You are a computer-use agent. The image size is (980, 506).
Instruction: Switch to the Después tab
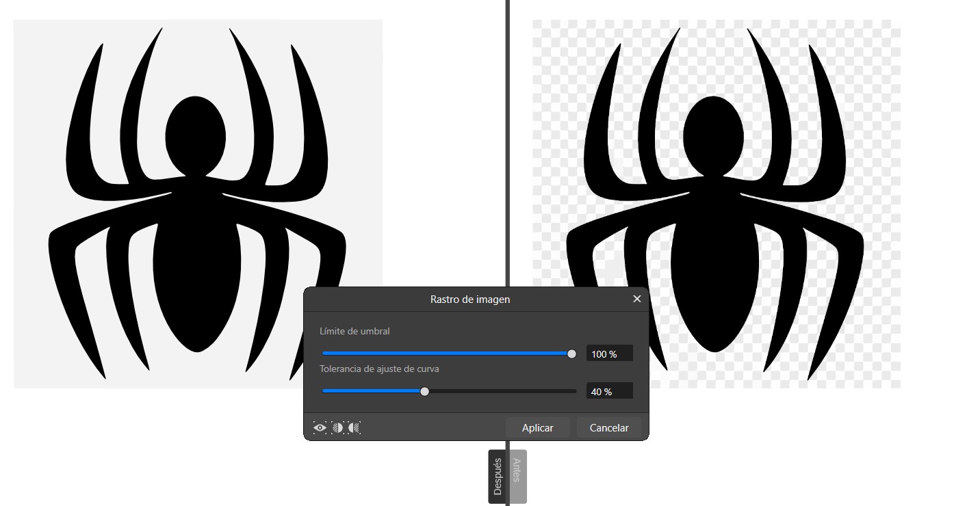[498, 476]
